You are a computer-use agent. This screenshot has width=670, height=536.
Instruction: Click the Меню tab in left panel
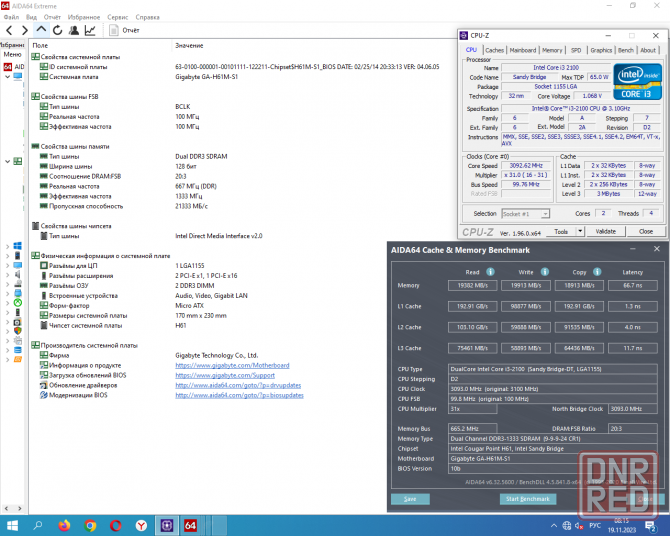click(x=12, y=55)
